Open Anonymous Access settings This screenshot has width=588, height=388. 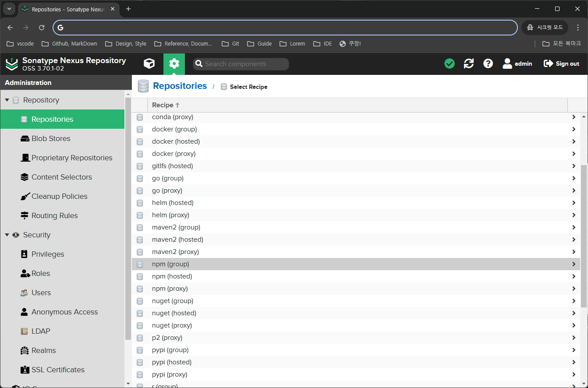coord(62,312)
